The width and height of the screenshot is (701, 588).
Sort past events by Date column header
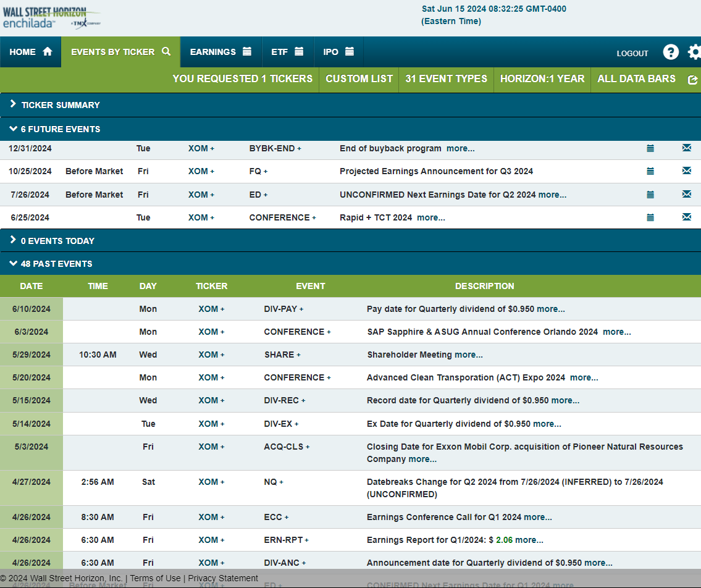click(31, 286)
